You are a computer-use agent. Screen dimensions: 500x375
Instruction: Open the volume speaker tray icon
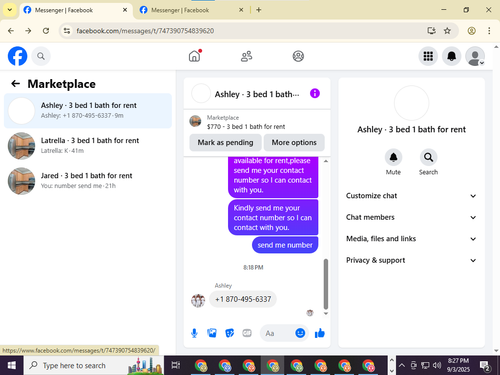pyautogui.click(x=437, y=365)
